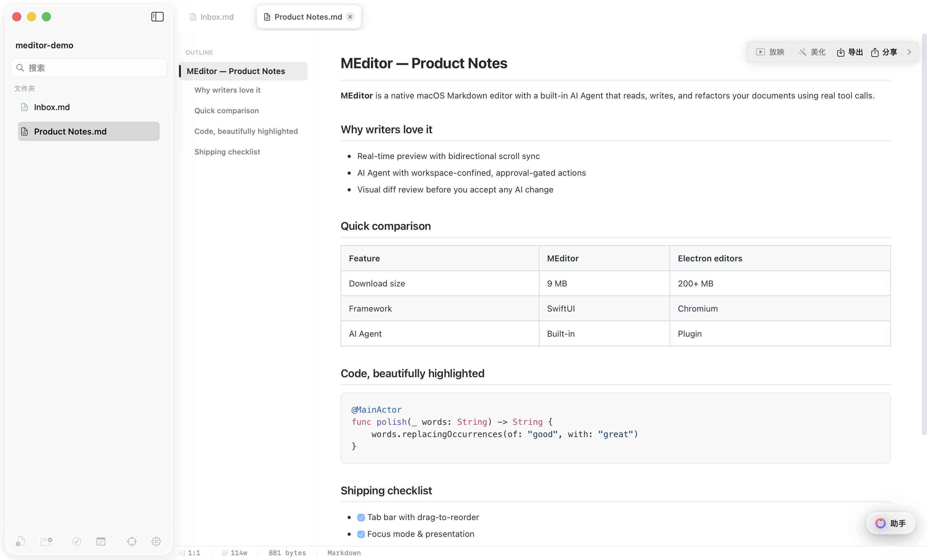Open settings gear icon
Image resolution: width=927 pixels, height=560 pixels.
156,541
